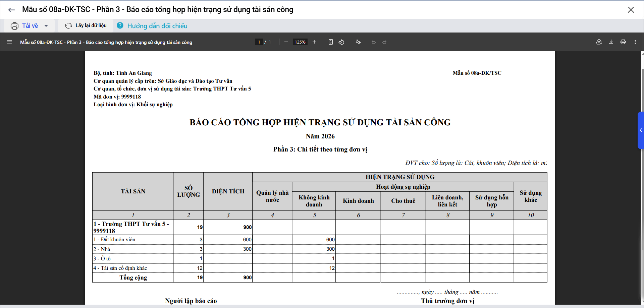Click the back arrow beside report title

click(x=11, y=10)
